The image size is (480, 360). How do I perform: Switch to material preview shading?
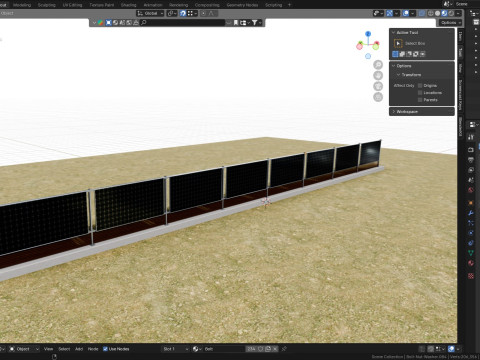pyautogui.click(x=444, y=13)
